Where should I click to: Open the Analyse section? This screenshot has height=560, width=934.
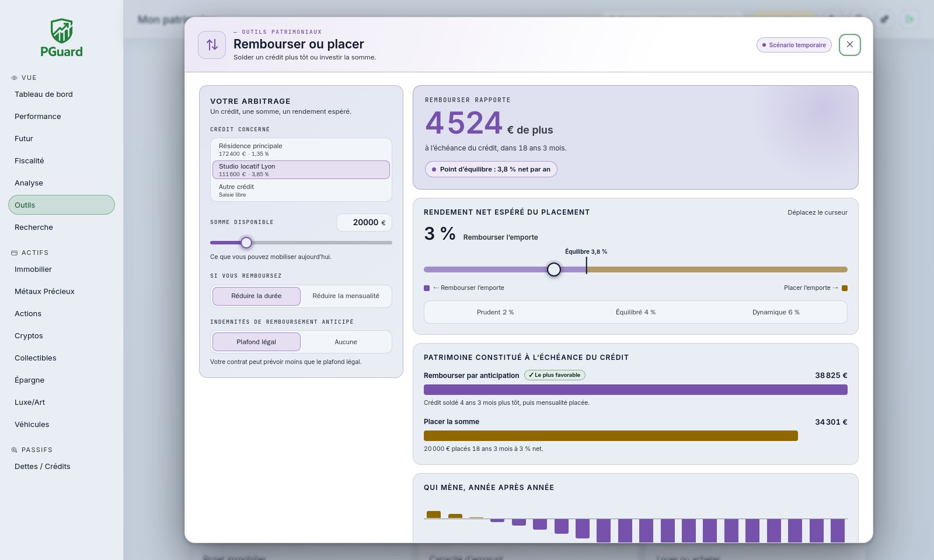click(61, 183)
